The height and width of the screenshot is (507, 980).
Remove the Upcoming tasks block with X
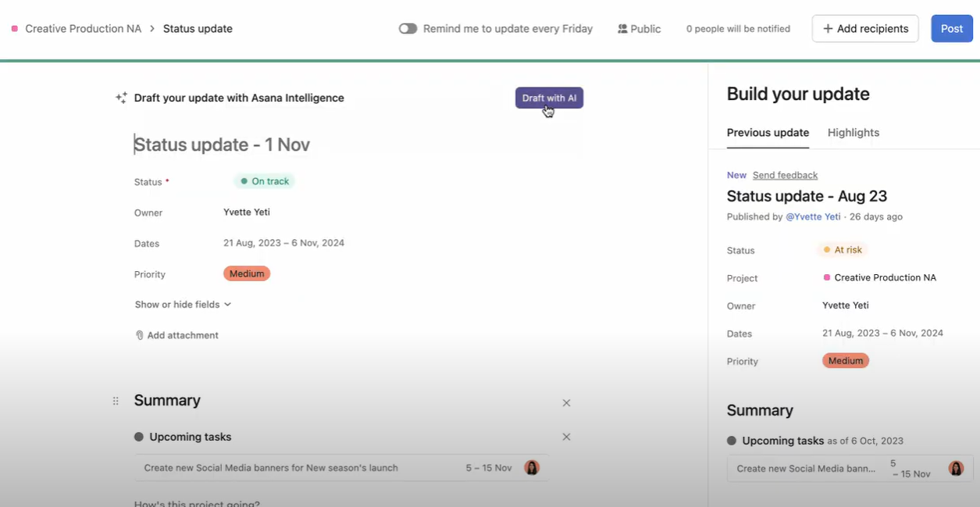(x=567, y=437)
